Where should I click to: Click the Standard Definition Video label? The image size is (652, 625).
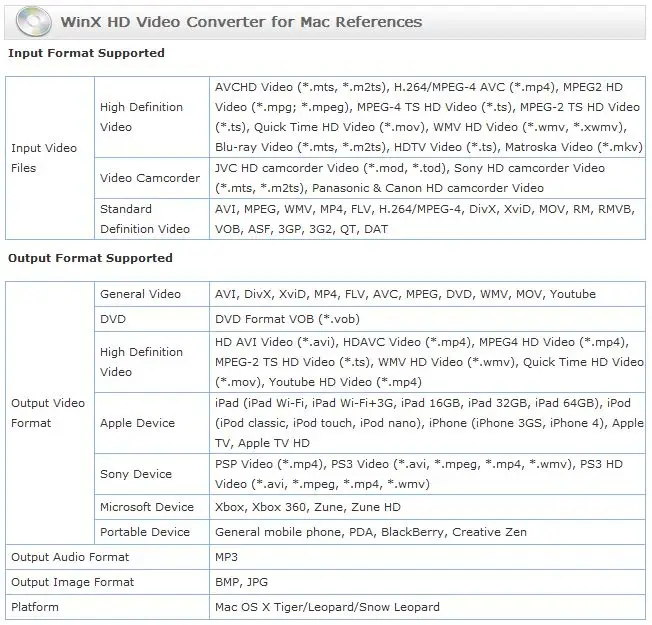click(145, 219)
